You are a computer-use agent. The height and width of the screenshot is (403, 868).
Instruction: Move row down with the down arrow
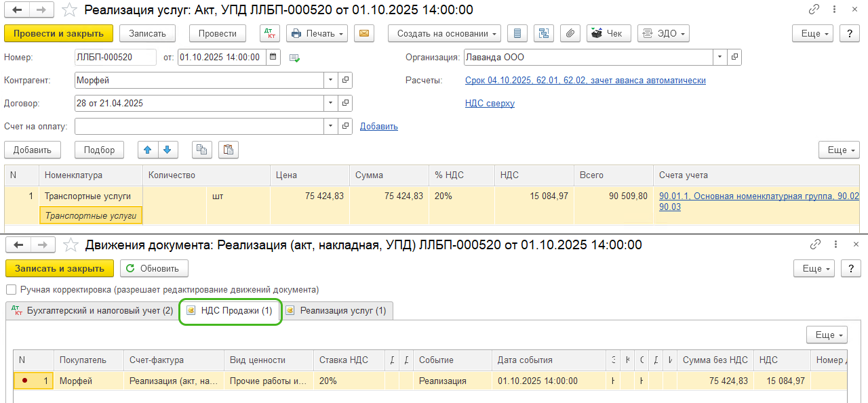167,150
